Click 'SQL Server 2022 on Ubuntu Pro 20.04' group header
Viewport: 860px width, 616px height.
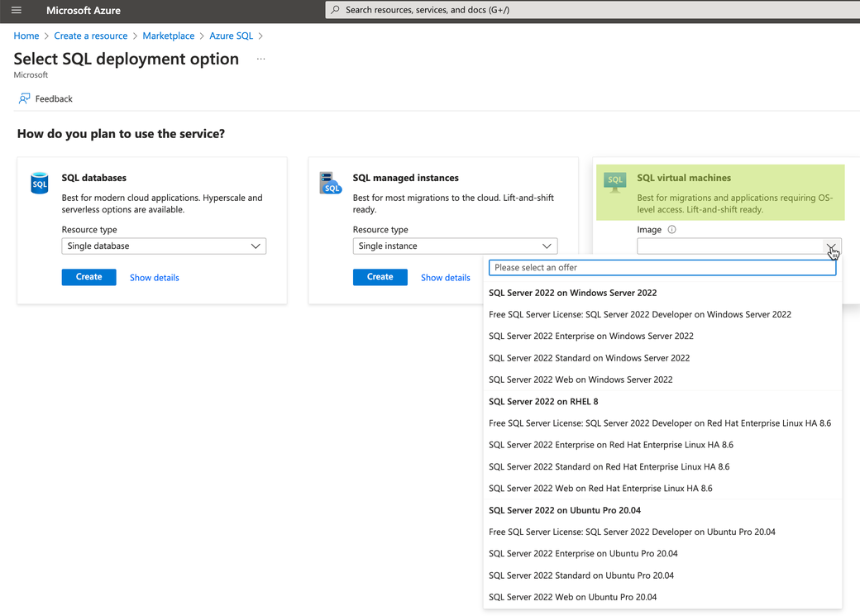(x=564, y=510)
